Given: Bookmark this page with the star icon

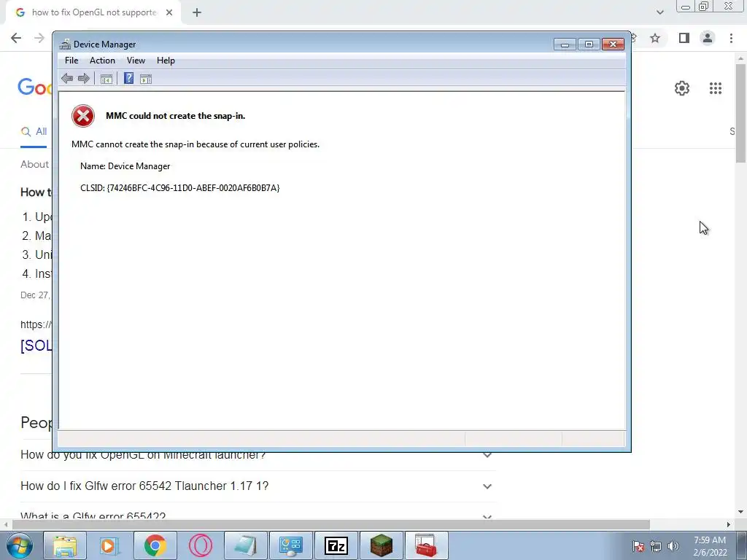Looking at the screenshot, I should coord(655,38).
